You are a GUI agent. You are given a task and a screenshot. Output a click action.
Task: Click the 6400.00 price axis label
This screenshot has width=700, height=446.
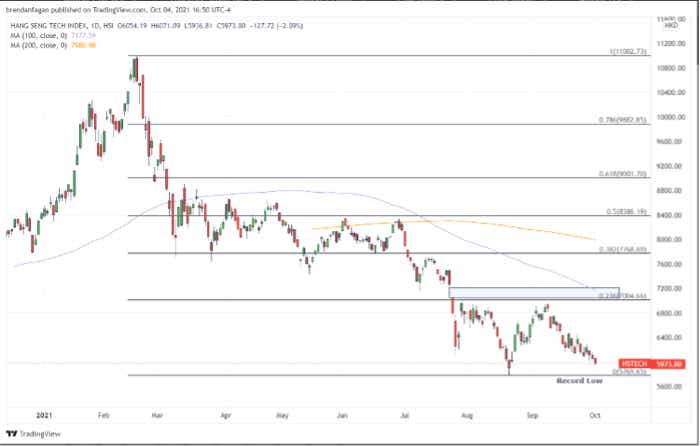(671, 338)
